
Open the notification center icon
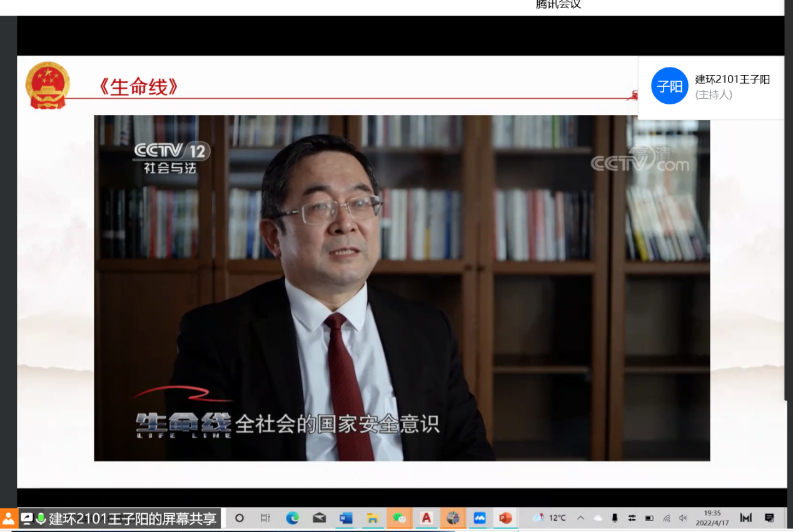pyautogui.click(x=769, y=518)
